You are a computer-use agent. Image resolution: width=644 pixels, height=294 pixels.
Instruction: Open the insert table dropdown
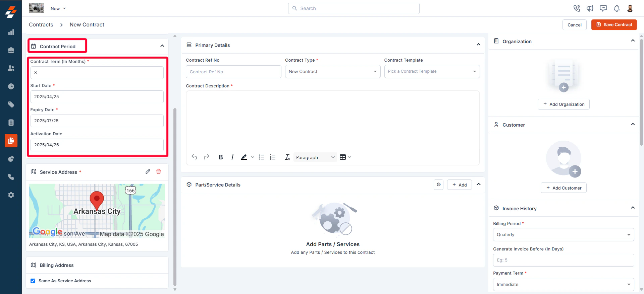tap(345, 157)
